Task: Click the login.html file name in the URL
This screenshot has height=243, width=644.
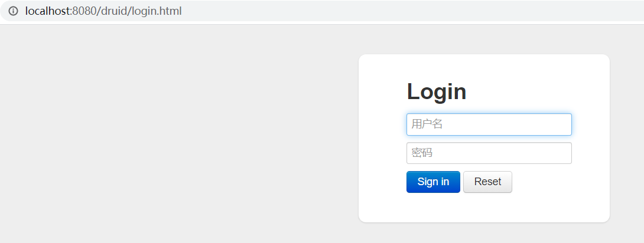Action: click(x=157, y=11)
